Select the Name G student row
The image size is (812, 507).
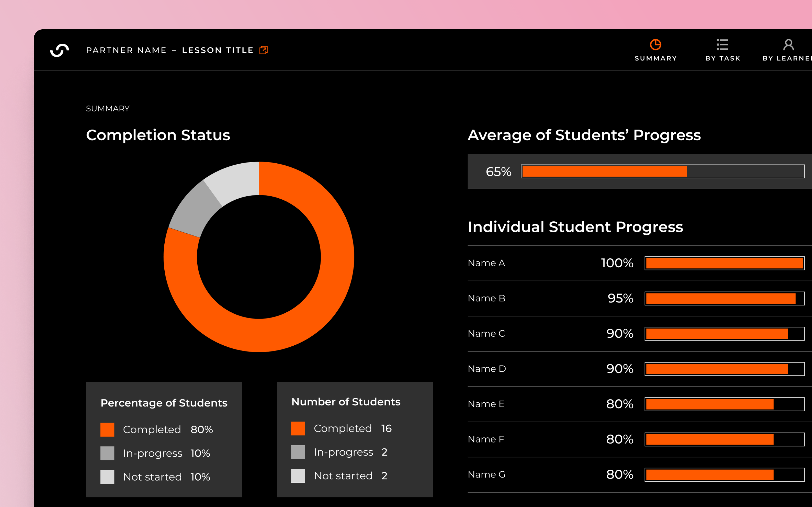[x=487, y=475]
